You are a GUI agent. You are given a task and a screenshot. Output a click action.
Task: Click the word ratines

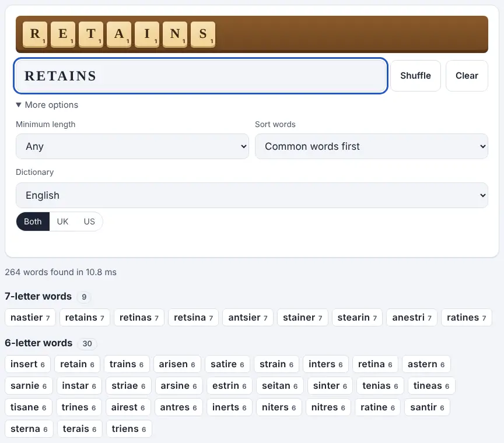click(x=467, y=318)
